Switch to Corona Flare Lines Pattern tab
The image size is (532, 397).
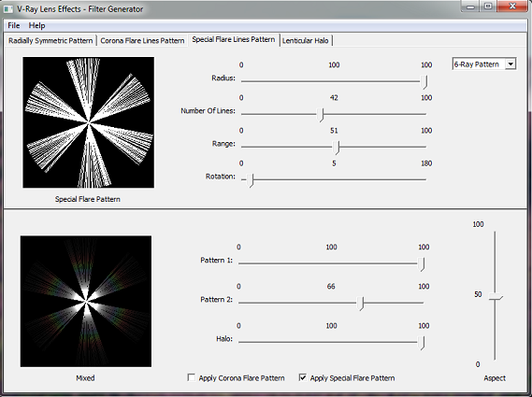pyautogui.click(x=142, y=41)
